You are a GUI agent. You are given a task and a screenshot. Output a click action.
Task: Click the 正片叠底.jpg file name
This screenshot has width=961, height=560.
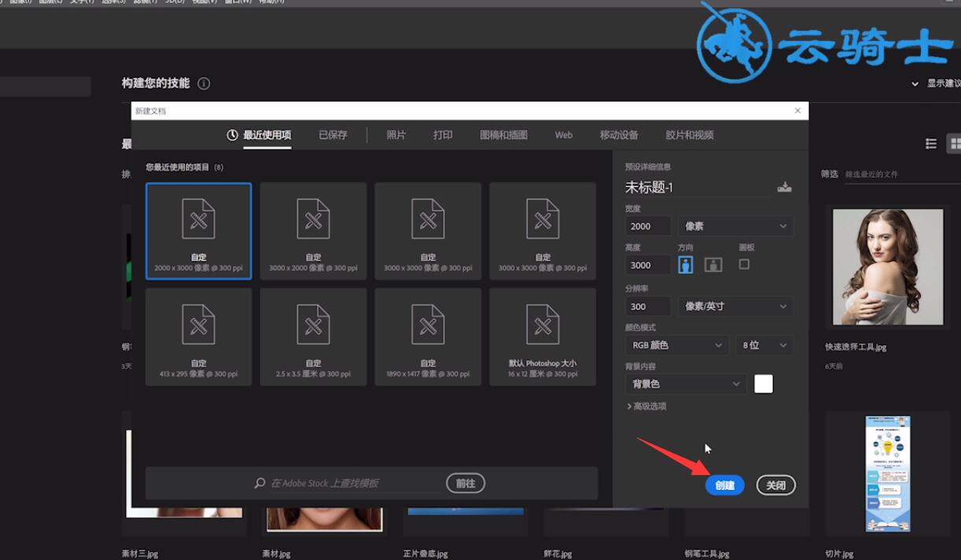[425, 554]
